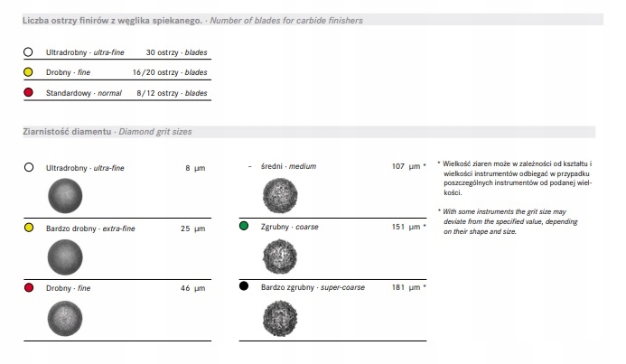The height and width of the screenshot is (364, 626).
Task: Click the średni medium 107 µm sphere image
Action: pyautogui.click(x=278, y=195)
